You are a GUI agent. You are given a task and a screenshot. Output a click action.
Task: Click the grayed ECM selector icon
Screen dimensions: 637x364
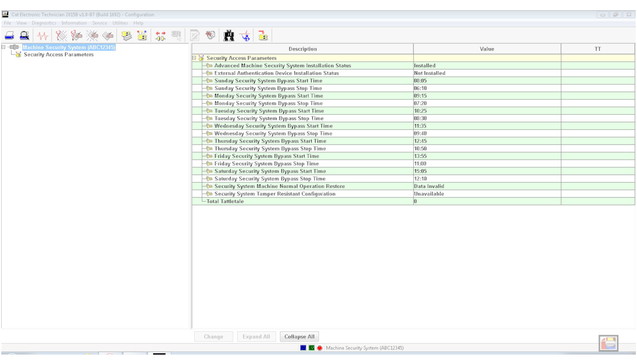click(x=176, y=36)
